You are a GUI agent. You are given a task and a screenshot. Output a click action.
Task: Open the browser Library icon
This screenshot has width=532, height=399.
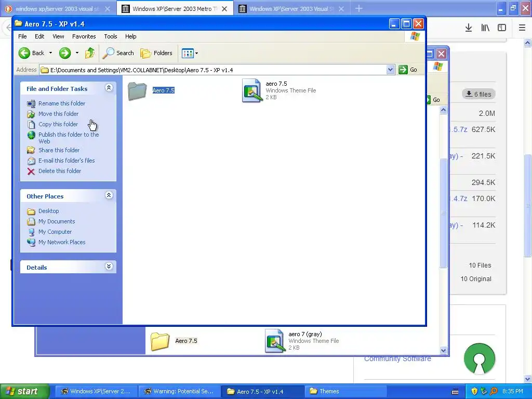485,28
